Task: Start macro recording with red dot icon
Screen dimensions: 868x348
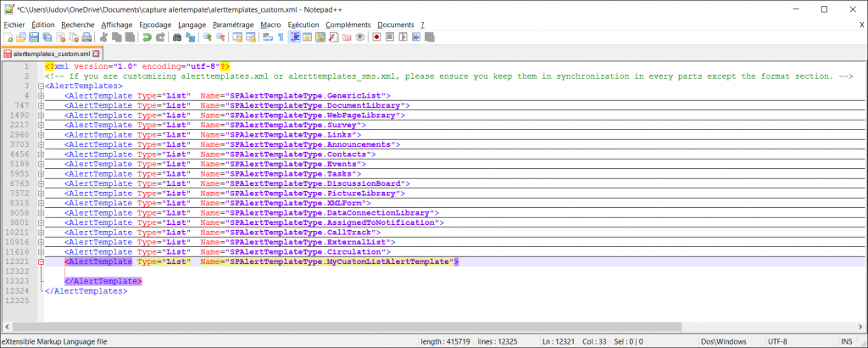Action: [x=377, y=37]
